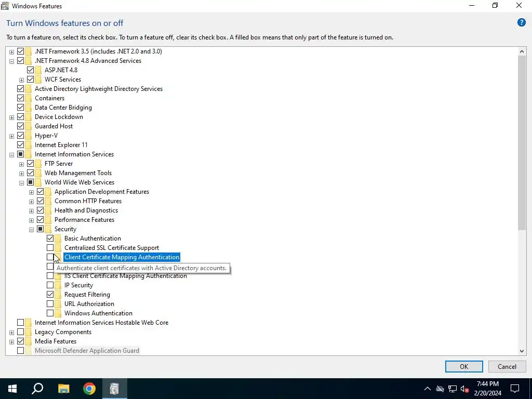Select the Data Center Bridging row
The image size is (532, 399).
point(63,107)
